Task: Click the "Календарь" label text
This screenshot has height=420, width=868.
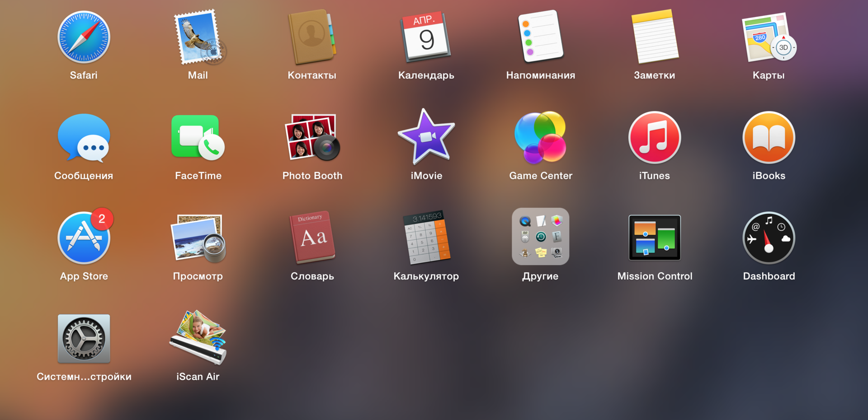Action: [x=426, y=75]
